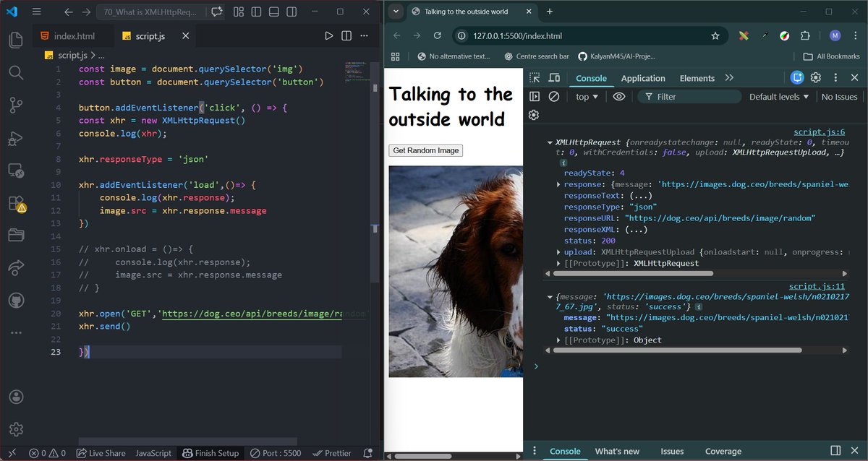This screenshot has width=868, height=461.
Task: Toggle console sidebar in DevTools
Action: pos(535,96)
